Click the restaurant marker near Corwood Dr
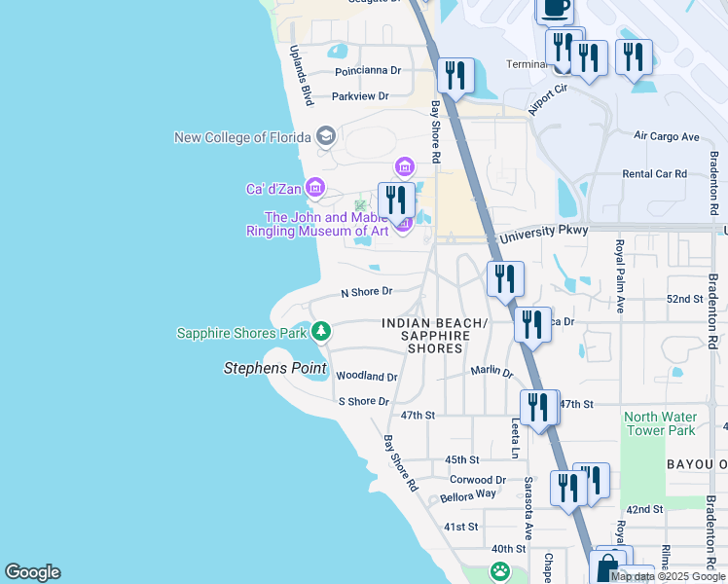The image size is (728, 584). [569, 488]
